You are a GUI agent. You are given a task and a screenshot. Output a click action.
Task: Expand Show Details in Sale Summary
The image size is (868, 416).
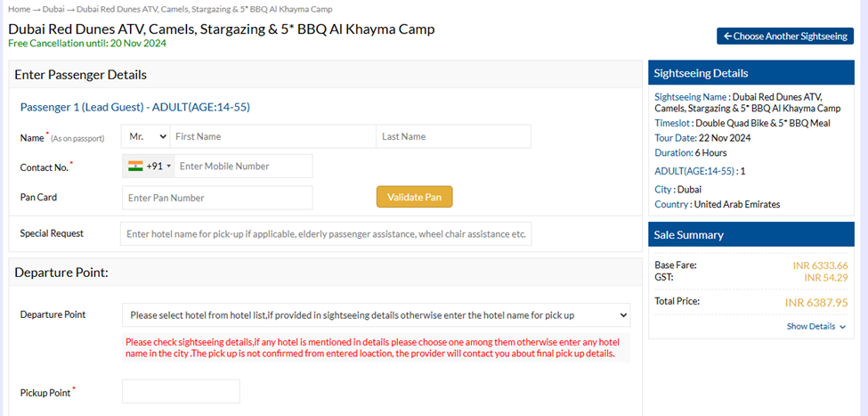[x=810, y=327]
